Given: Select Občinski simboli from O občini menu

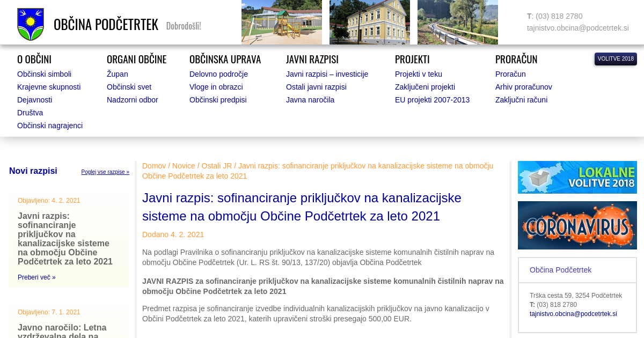Looking at the screenshot, I should pos(44,74).
